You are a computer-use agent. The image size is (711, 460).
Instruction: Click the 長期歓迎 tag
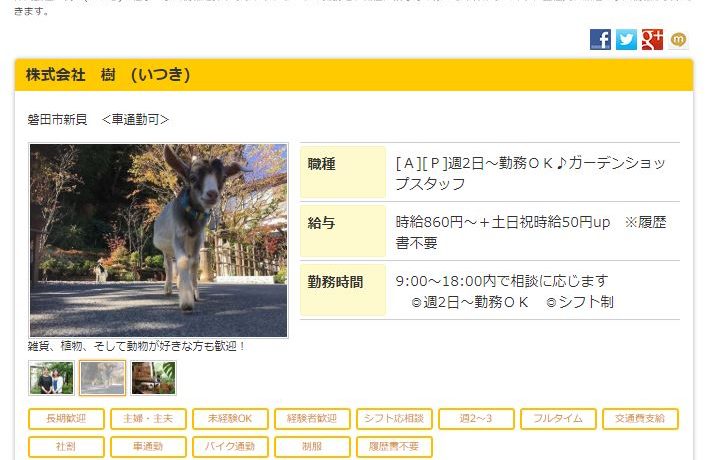pyautogui.click(x=66, y=418)
